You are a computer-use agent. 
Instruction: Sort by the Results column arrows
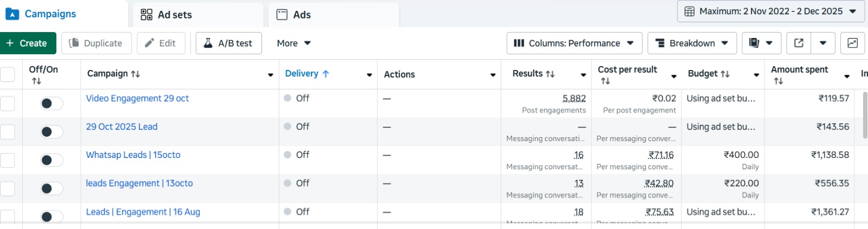point(550,74)
